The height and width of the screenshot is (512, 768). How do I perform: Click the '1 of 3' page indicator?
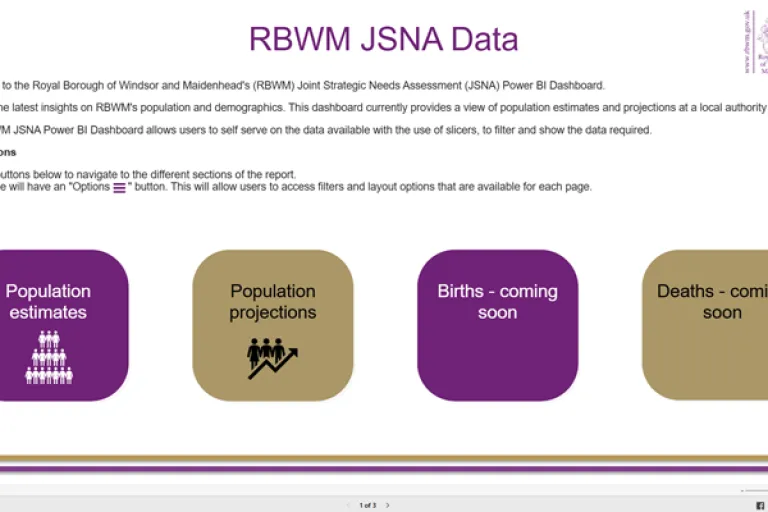pyautogui.click(x=368, y=505)
